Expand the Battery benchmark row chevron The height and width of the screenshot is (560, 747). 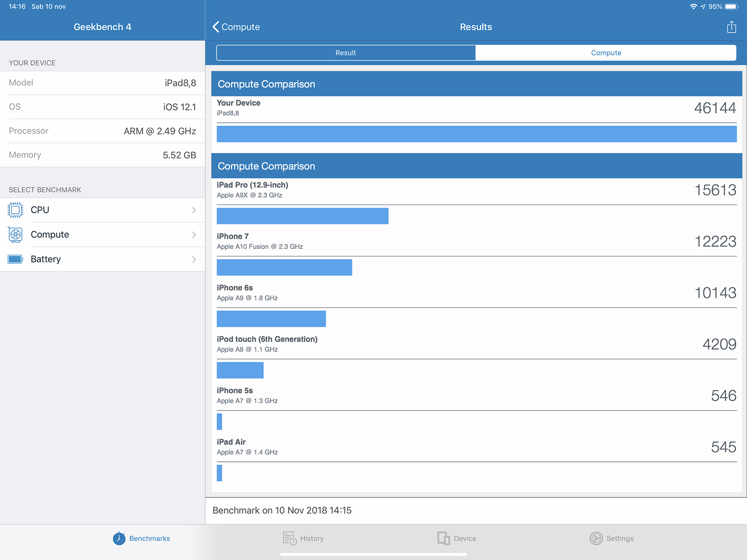194,259
